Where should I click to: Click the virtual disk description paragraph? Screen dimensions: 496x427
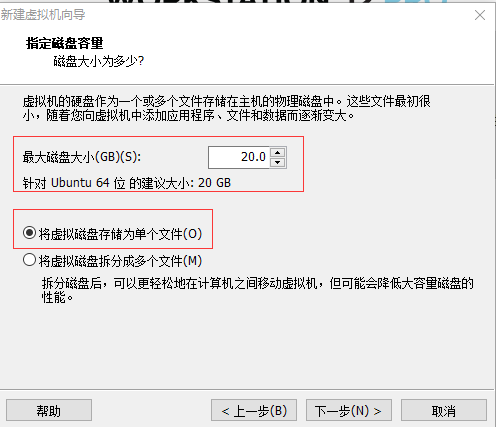click(227, 108)
